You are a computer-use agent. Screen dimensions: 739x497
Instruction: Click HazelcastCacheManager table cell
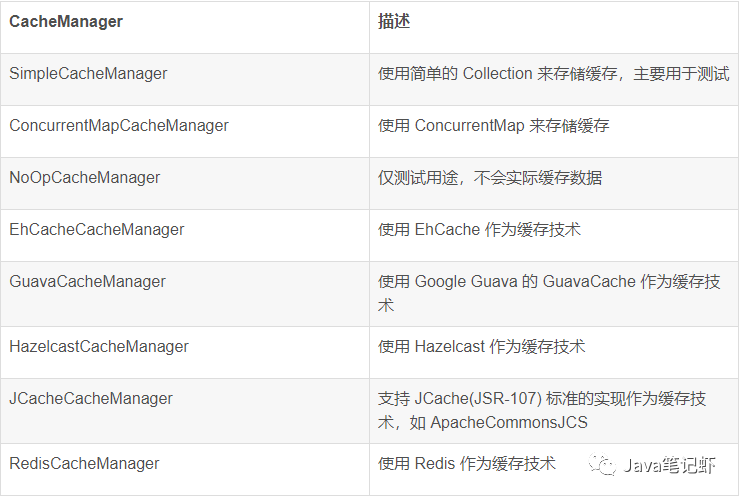(x=185, y=352)
